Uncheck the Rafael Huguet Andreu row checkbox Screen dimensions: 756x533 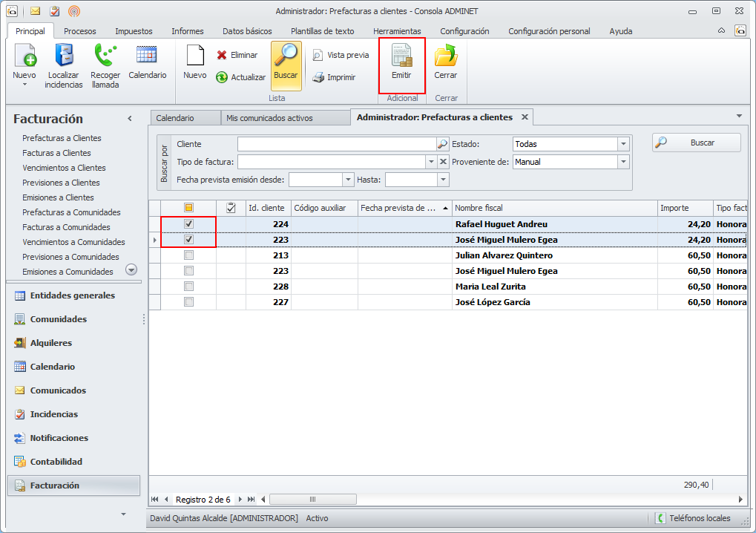pyautogui.click(x=188, y=224)
